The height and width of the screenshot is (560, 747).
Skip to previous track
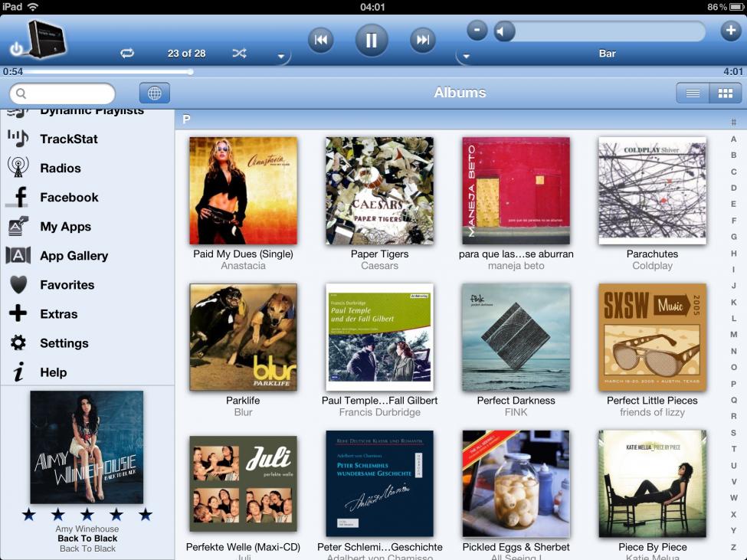(321, 40)
